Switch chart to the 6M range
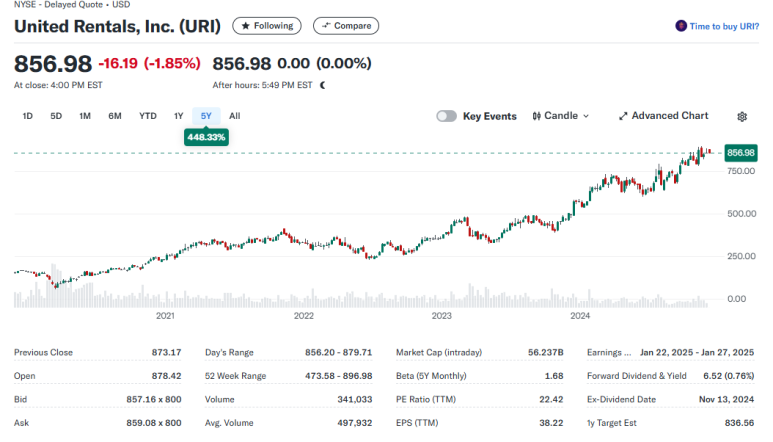 pyautogui.click(x=115, y=116)
